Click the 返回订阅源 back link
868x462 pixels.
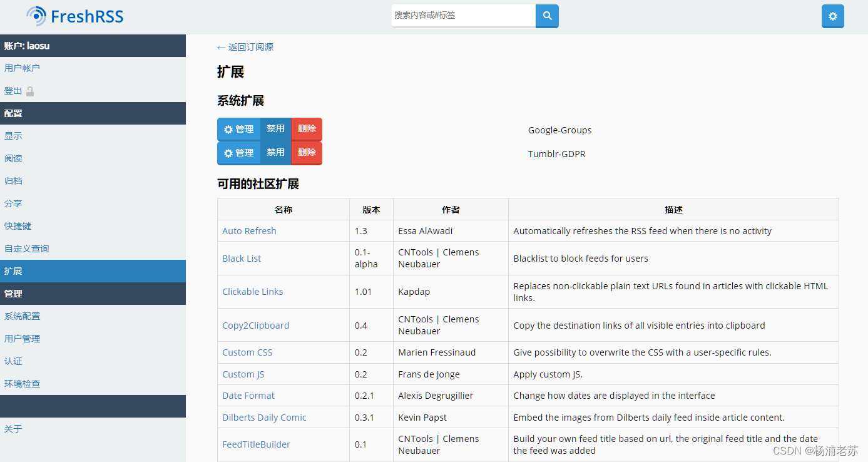coord(245,46)
